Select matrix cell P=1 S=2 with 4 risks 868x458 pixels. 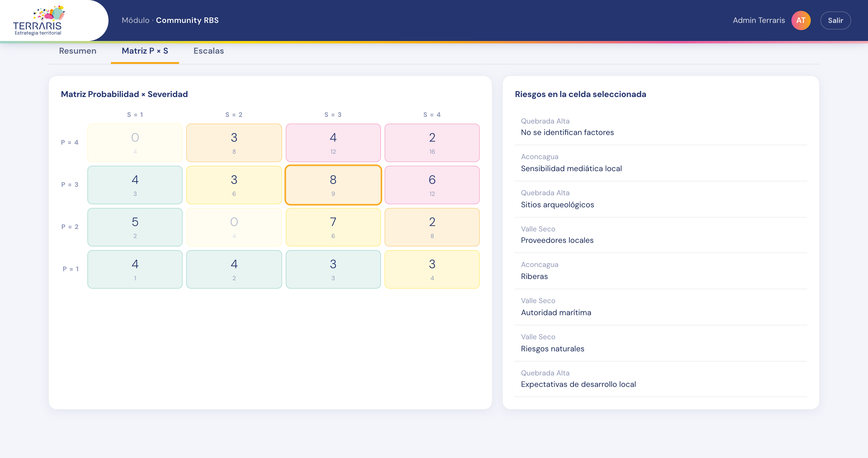click(x=234, y=269)
